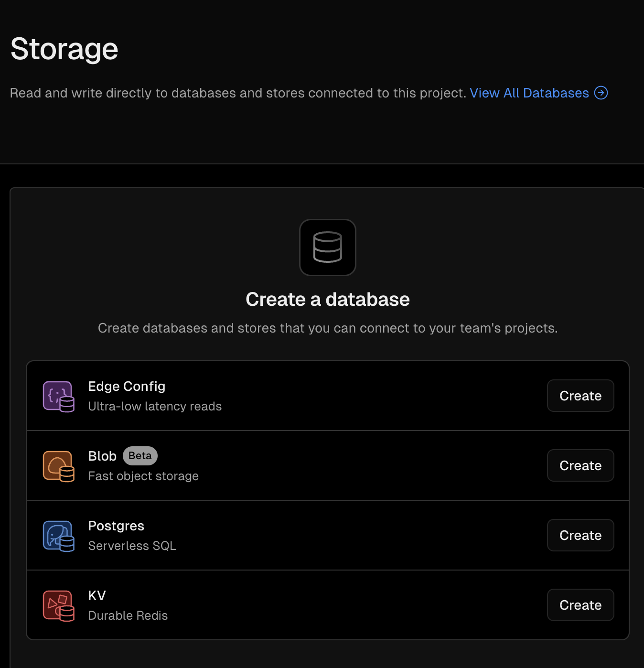Click the Storage page heading
The width and height of the screenshot is (644, 668).
pos(64,49)
